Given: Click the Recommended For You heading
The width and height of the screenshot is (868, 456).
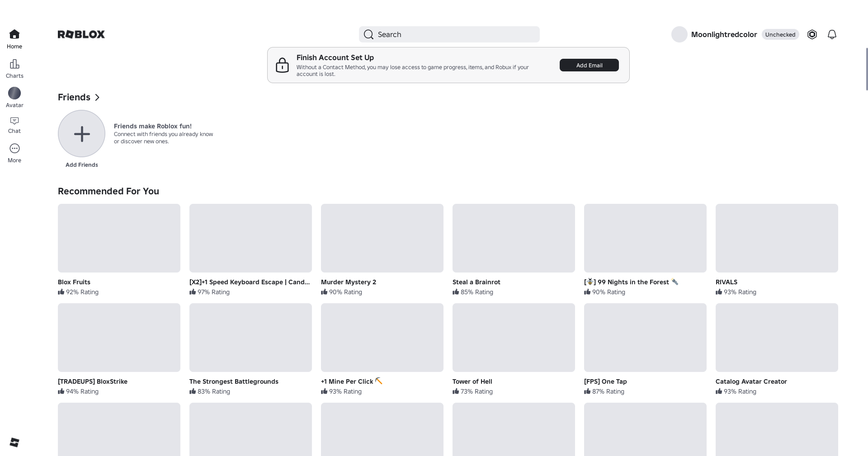Looking at the screenshot, I should point(108,191).
